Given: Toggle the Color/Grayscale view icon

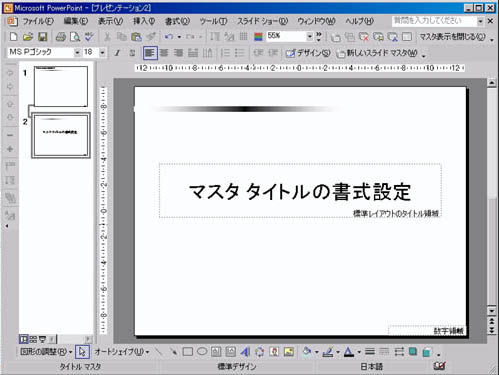Looking at the screenshot, I should [x=258, y=37].
